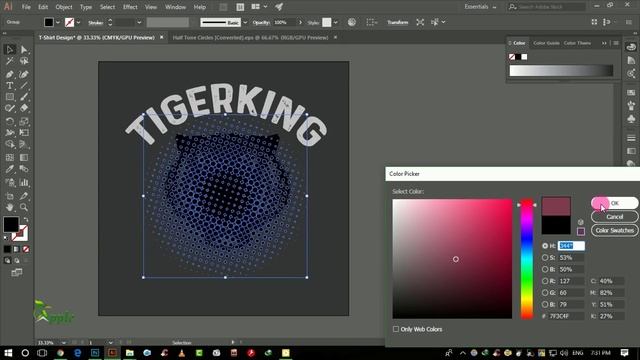Open the File menu

tap(26, 7)
